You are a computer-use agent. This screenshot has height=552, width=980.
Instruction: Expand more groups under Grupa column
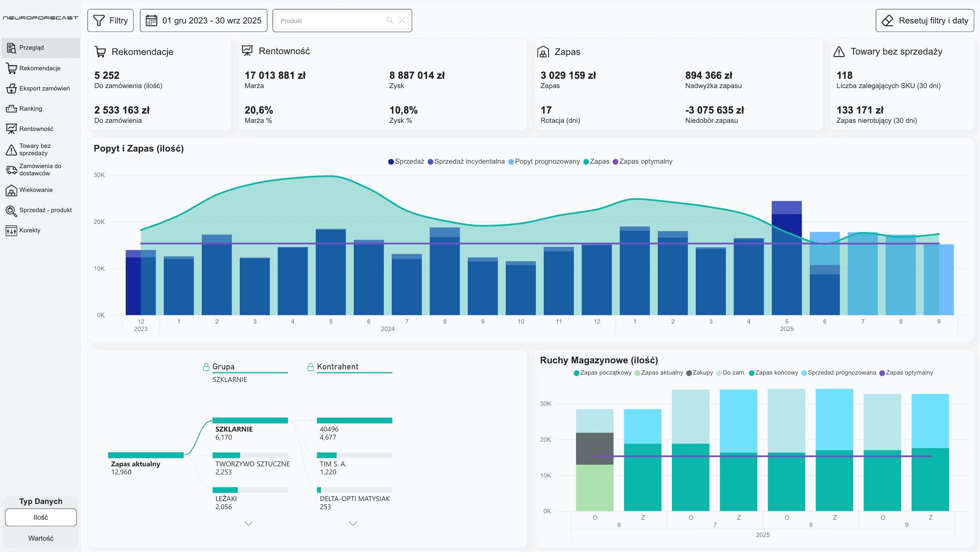pyautogui.click(x=249, y=523)
